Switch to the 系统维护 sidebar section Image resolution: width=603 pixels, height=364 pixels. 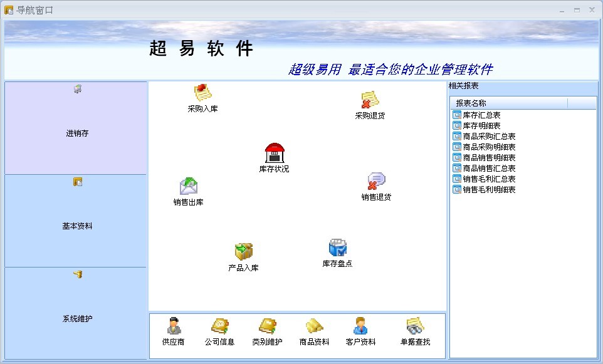coord(76,314)
